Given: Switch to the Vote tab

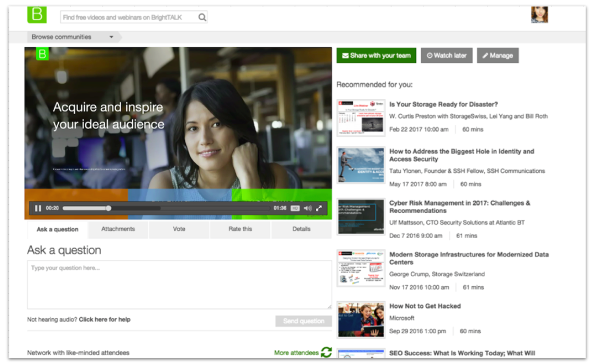Looking at the screenshot, I should [x=179, y=229].
